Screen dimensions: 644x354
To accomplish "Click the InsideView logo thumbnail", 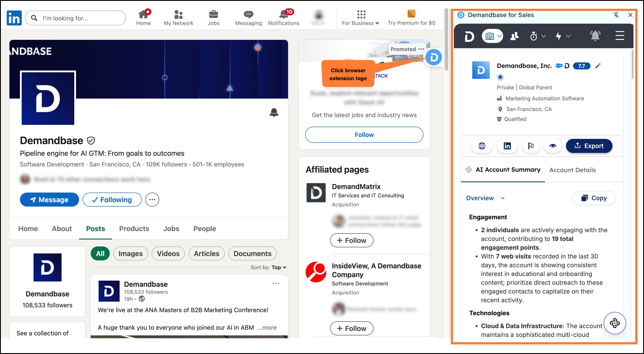I will (316, 272).
